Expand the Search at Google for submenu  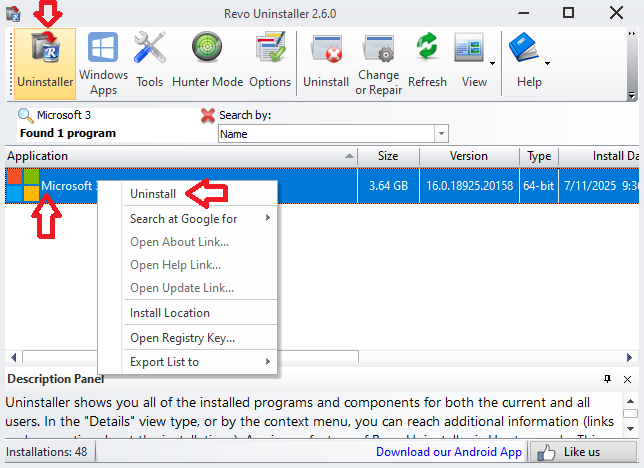point(200,218)
